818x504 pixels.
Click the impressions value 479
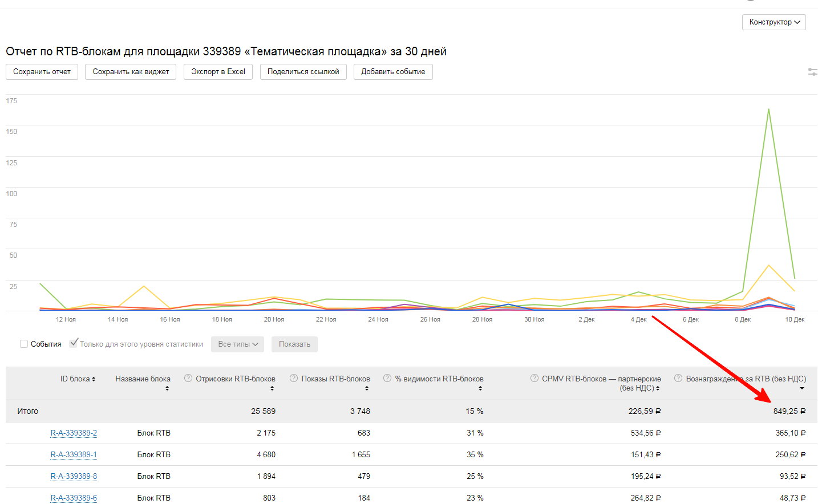click(x=364, y=476)
